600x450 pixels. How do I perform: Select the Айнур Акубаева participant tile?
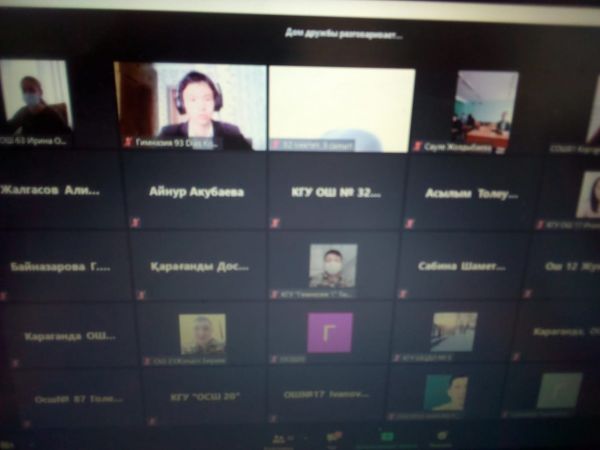[x=196, y=191]
